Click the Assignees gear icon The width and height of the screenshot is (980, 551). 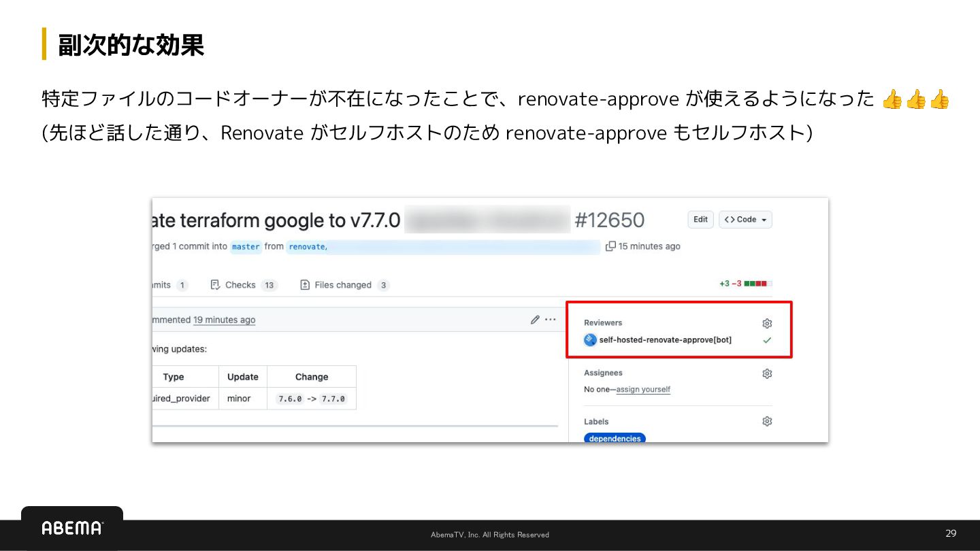tap(767, 373)
